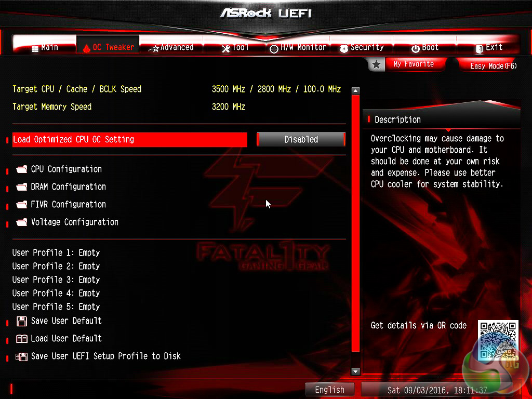
Task: Click the CPU Configuration folder icon
Action: [x=22, y=169]
